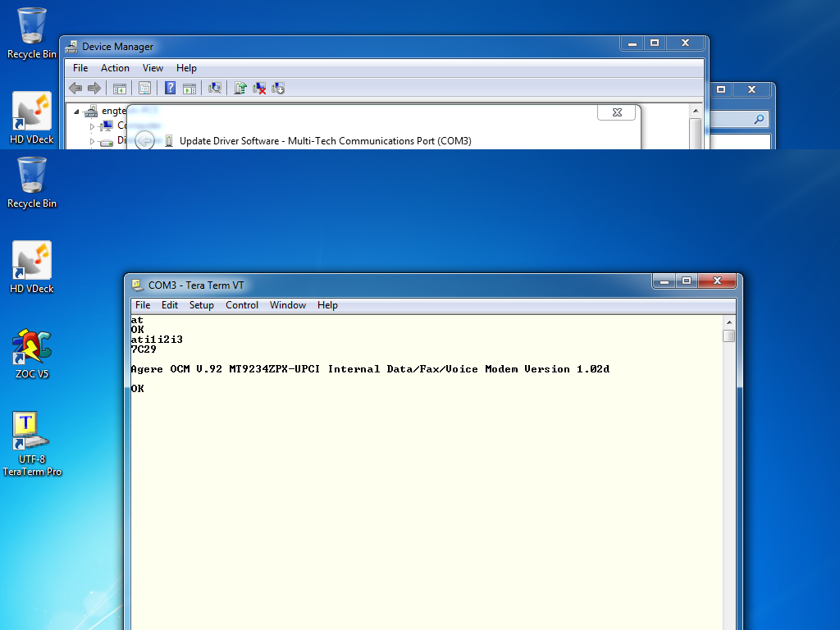
Task: Open the Action menu in Device Manager
Action: [x=115, y=68]
